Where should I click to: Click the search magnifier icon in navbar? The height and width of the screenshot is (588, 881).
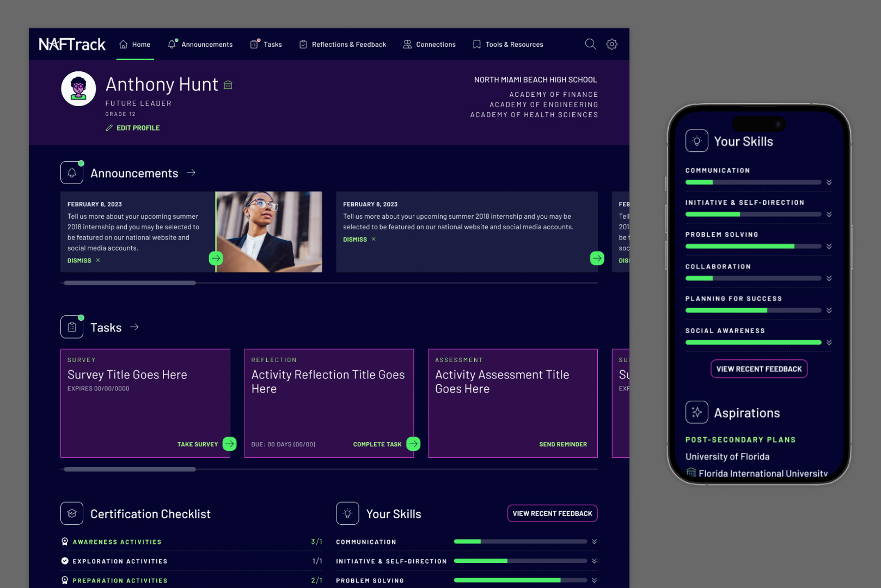[x=590, y=44]
